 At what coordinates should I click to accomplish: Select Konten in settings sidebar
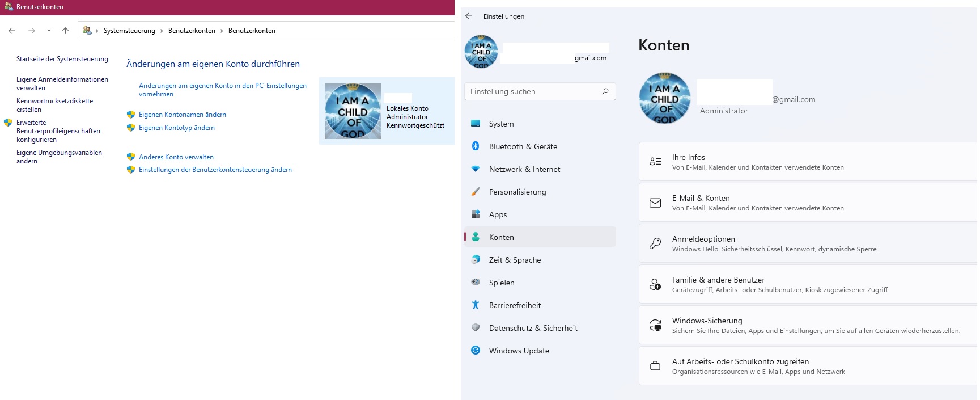[540, 237]
